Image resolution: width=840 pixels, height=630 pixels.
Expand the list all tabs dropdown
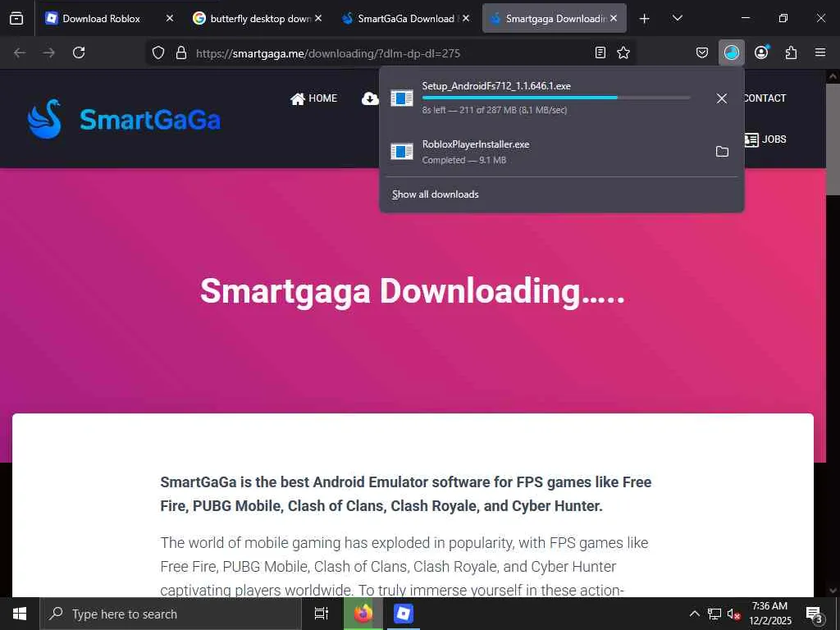[x=677, y=19]
